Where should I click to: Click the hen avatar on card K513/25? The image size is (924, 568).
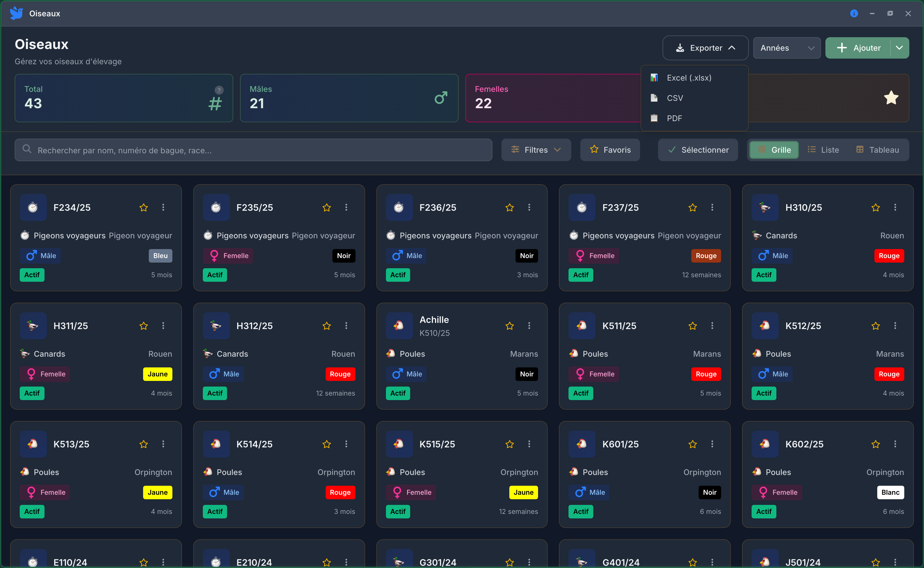pyautogui.click(x=33, y=444)
